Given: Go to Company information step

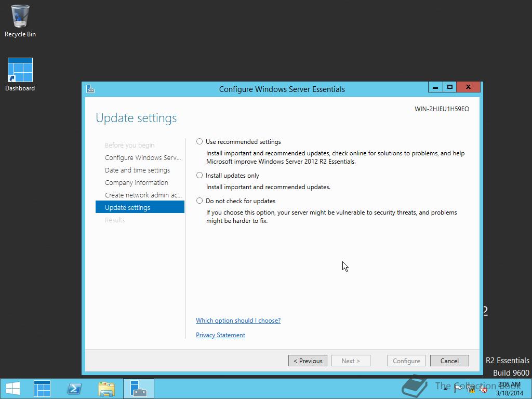Looking at the screenshot, I should [x=137, y=182].
